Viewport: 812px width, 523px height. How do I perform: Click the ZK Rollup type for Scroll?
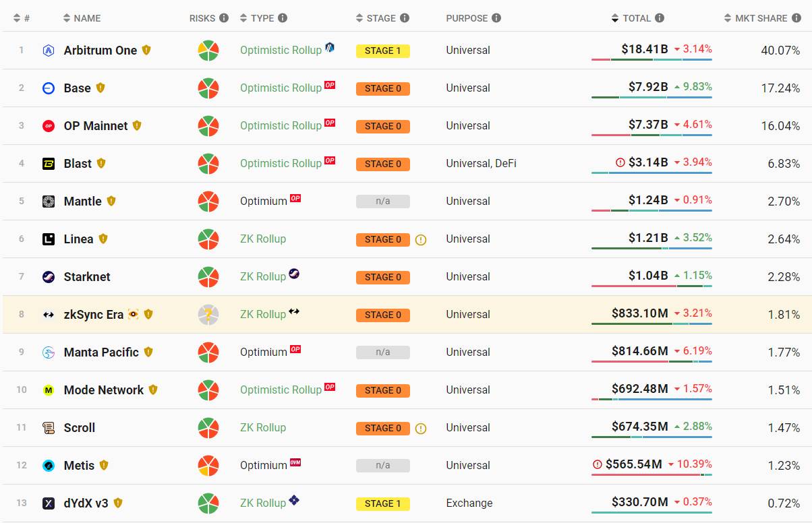pos(263,428)
